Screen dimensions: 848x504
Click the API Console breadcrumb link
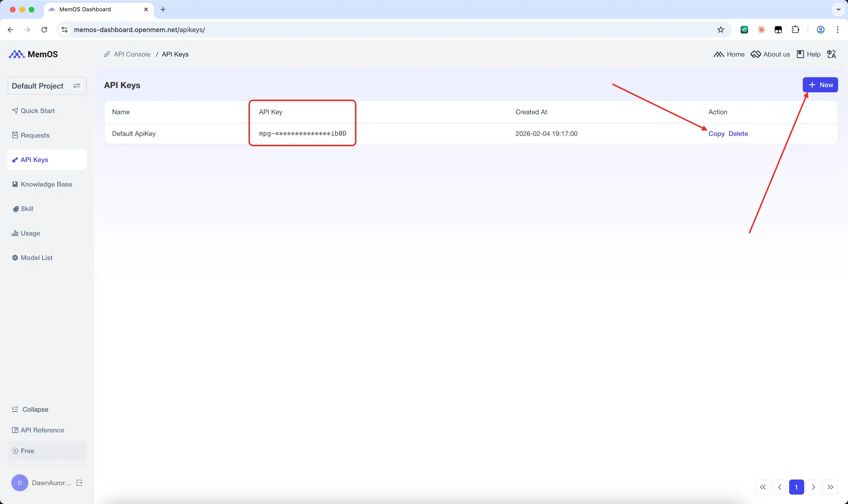tap(132, 54)
